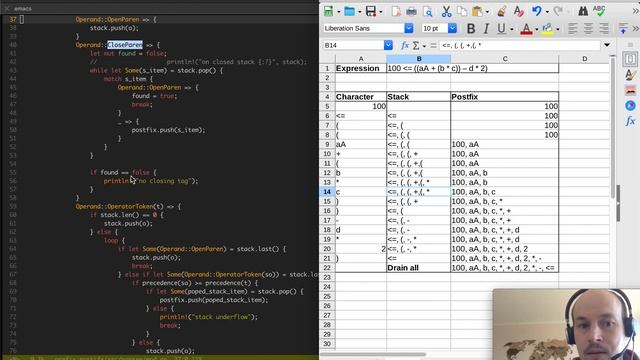
Task: Open the Paste Special dropdown arrow
Action: pyautogui.click(x=487, y=12)
